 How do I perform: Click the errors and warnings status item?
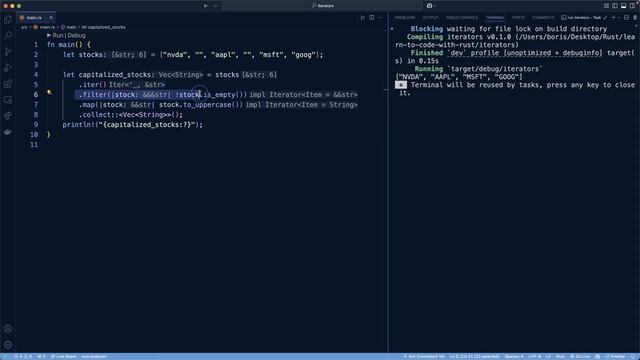coord(23,356)
